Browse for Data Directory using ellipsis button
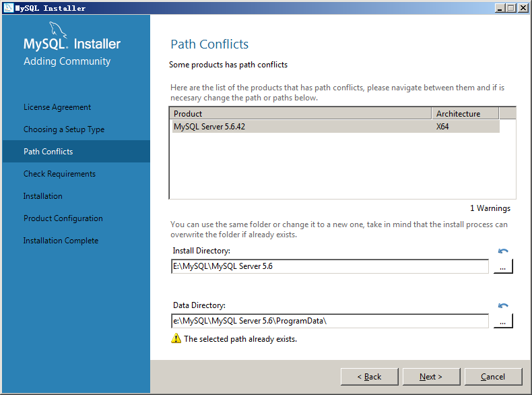Screen dimensions: 532x395 pos(503,321)
